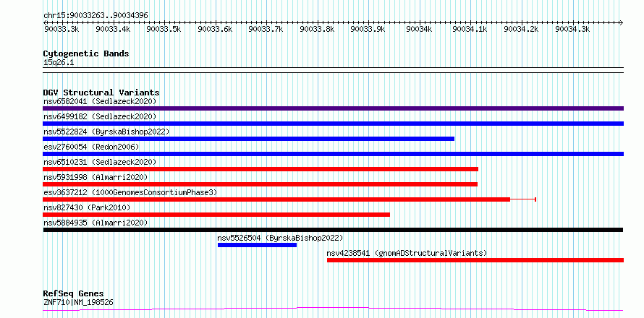The width and height of the screenshot is (644, 318).
Task: Select the esv2760054 blue variant bar
Action: point(333,154)
